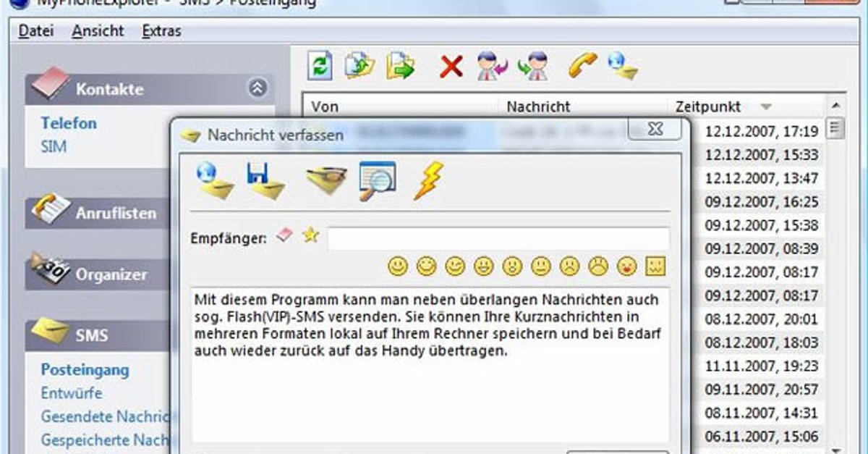Open Entwürfe drafts folder
Screen dimensions: 868x454
click(x=72, y=393)
